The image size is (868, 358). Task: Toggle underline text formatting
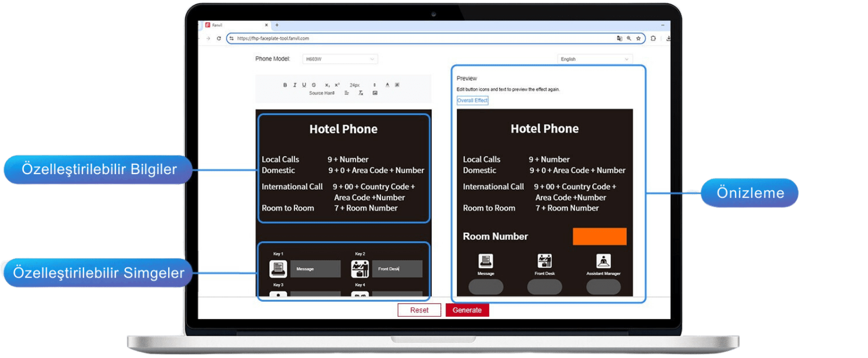[x=304, y=85]
